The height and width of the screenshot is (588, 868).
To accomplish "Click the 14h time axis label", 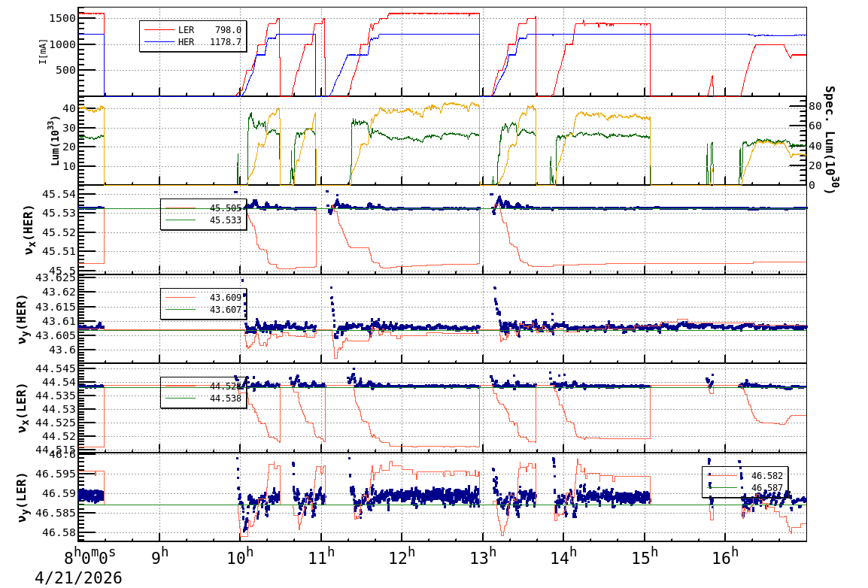I will pyautogui.click(x=564, y=556).
